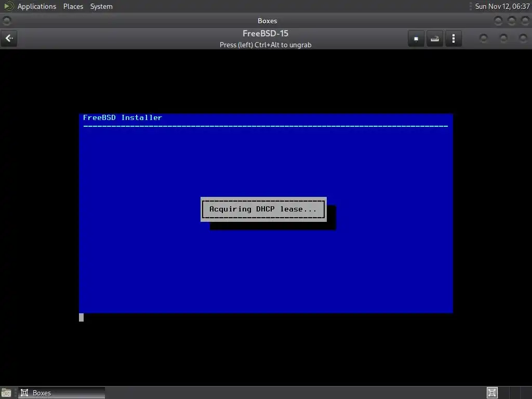
Task: Click the 'Boxes' window title text
Action: click(268, 21)
